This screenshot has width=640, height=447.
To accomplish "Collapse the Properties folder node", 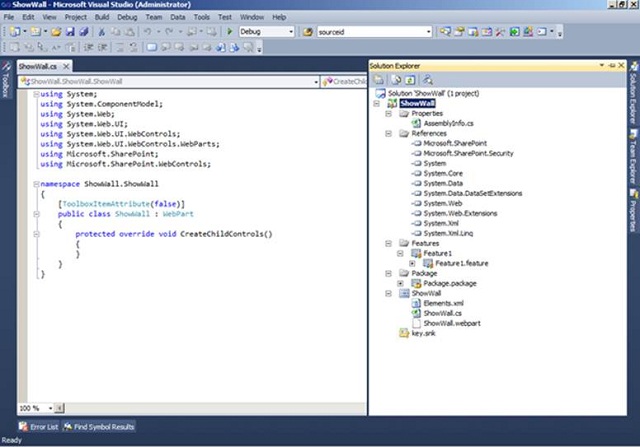I will pyautogui.click(x=389, y=113).
